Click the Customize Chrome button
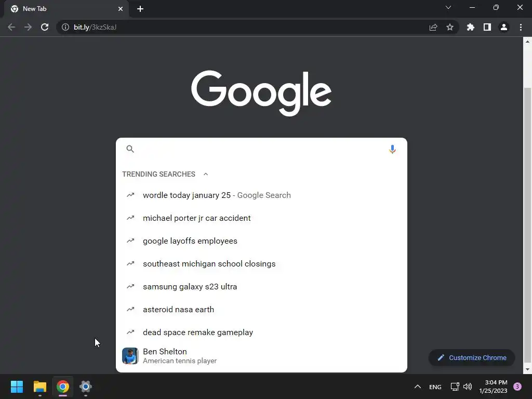The width and height of the screenshot is (532, 399). (x=472, y=357)
